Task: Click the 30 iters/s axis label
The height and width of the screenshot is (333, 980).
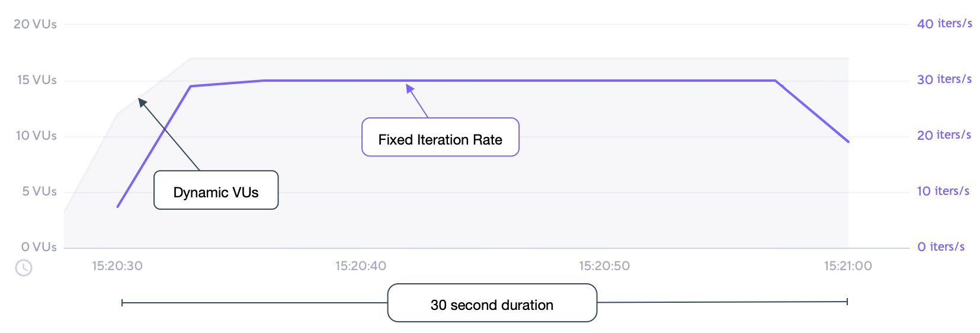Action: coord(944,79)
